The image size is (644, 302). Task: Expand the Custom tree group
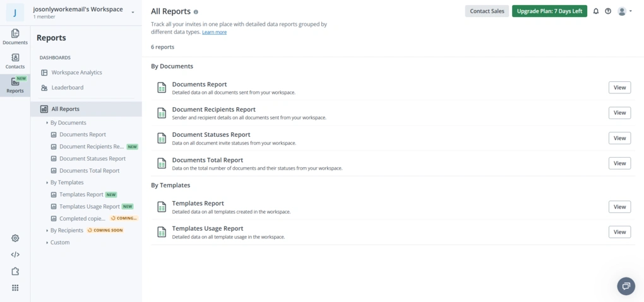pos(47,243)
